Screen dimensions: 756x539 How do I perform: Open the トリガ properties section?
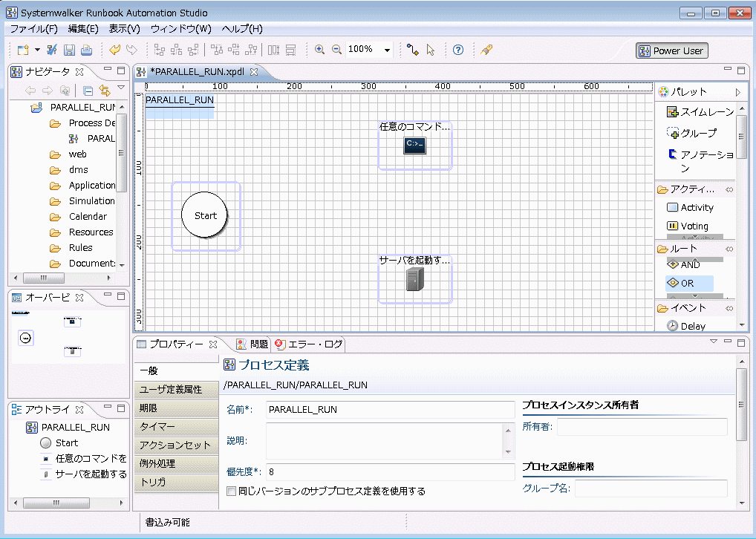pyautogui.click(x=176, y=482)
